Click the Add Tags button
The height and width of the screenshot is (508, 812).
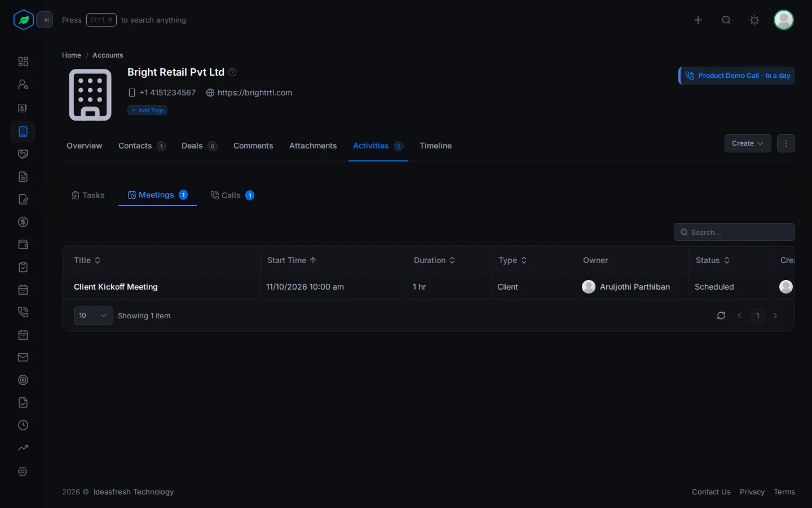pos(148,110)
